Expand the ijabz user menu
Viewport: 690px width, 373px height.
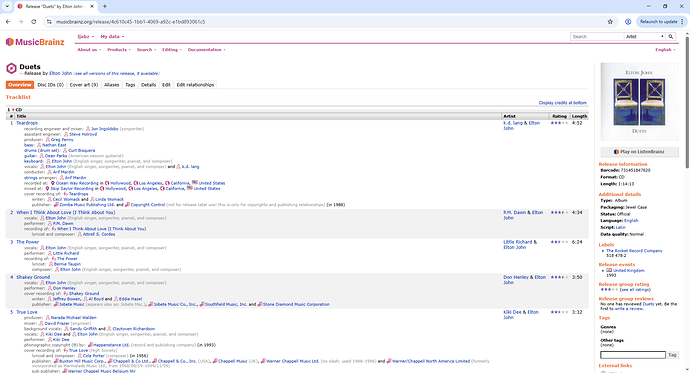[86, 37]
